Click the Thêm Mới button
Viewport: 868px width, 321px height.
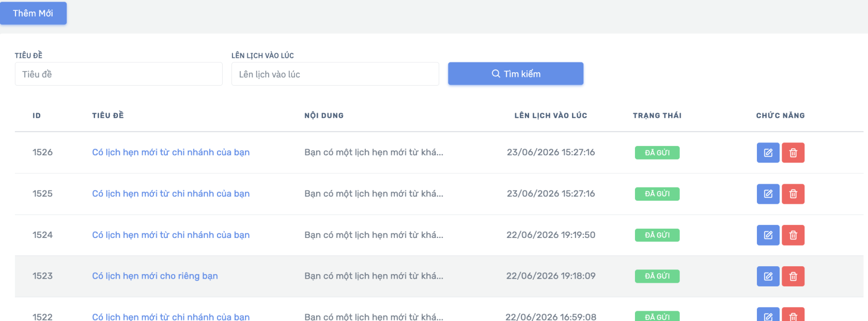pyautogui.click(x=33, y=13)
